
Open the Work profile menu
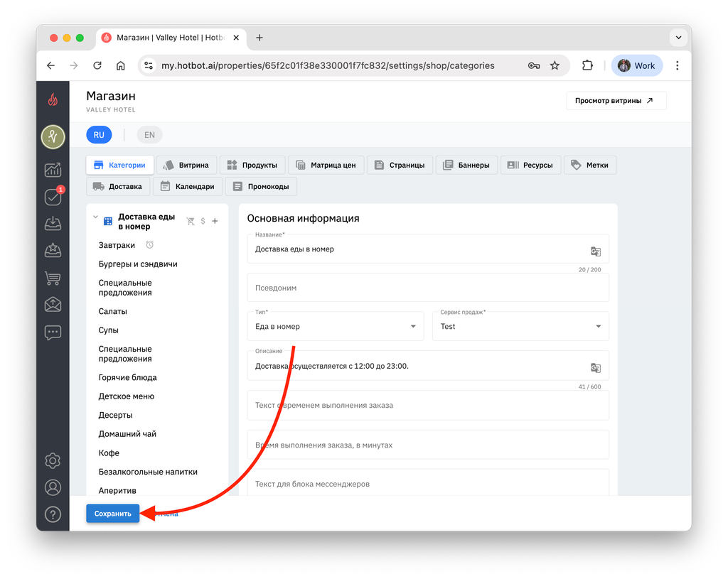(x=636, y=66)
